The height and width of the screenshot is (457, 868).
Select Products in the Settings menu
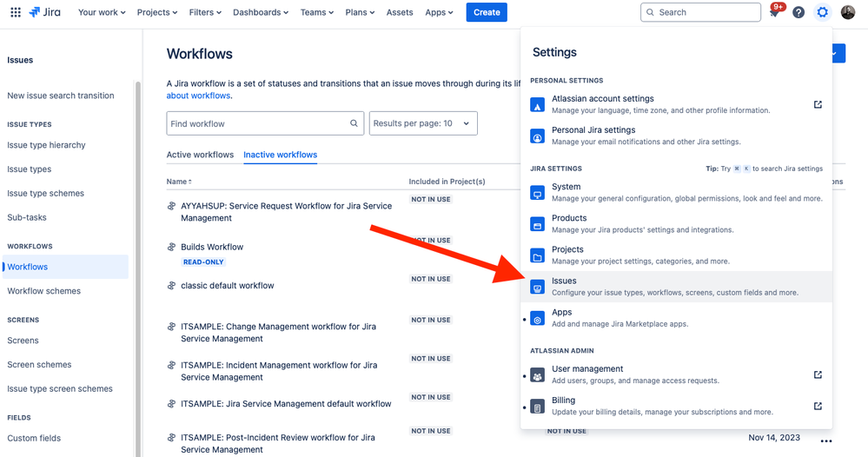click(676, 223)
